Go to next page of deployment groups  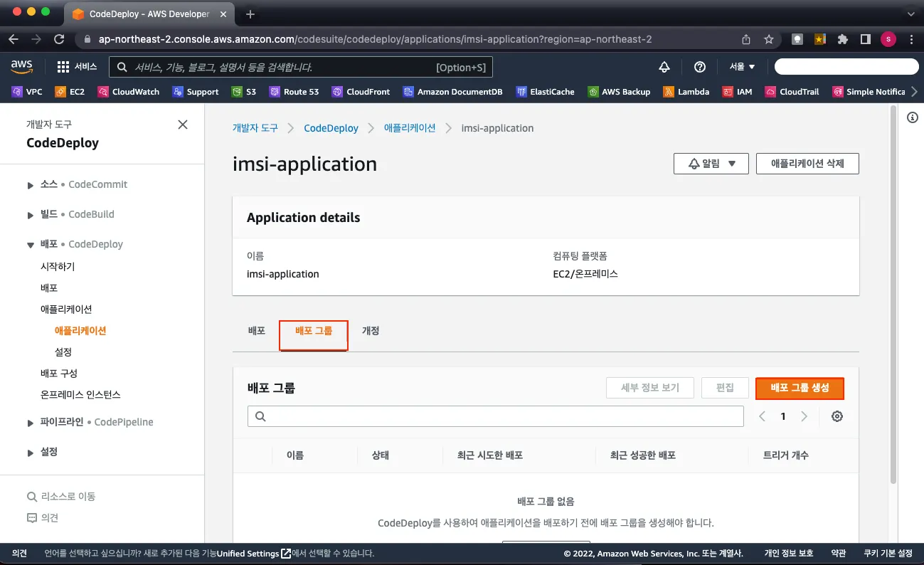pyautogui.click(x=804, y=416)
